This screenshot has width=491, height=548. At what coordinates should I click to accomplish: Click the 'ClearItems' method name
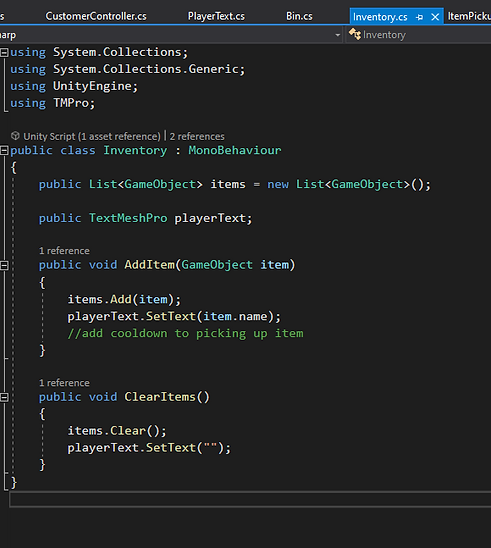pyautogui.click(x=160, y=397)
